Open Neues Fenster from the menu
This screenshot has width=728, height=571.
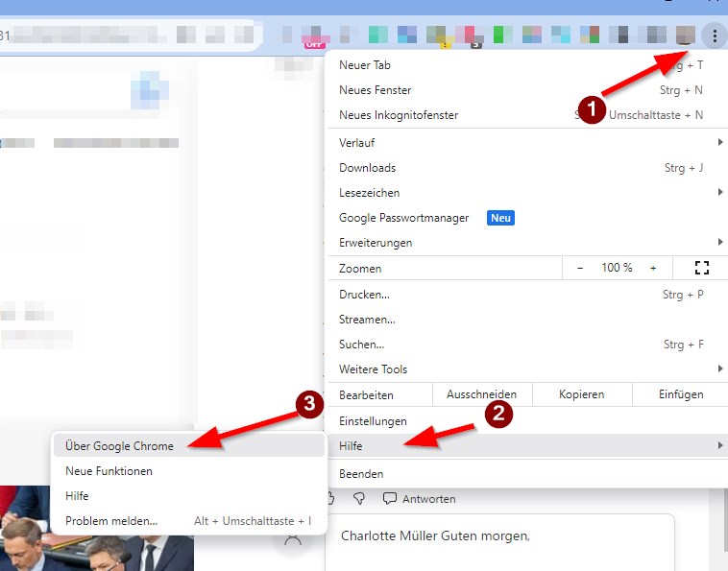coord(527,90)
